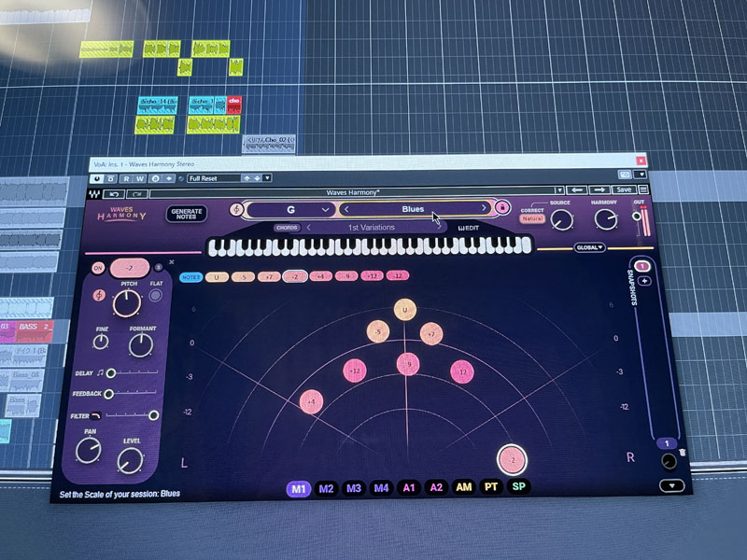The image size is (747, 560).
Task: Open the G key dropdown
Action: pos(290,209)
